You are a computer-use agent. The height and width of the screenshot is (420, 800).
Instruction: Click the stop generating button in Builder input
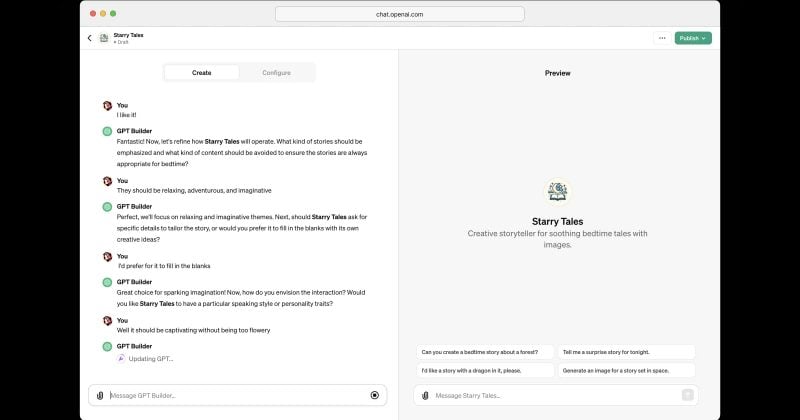[x=374, y=395]
